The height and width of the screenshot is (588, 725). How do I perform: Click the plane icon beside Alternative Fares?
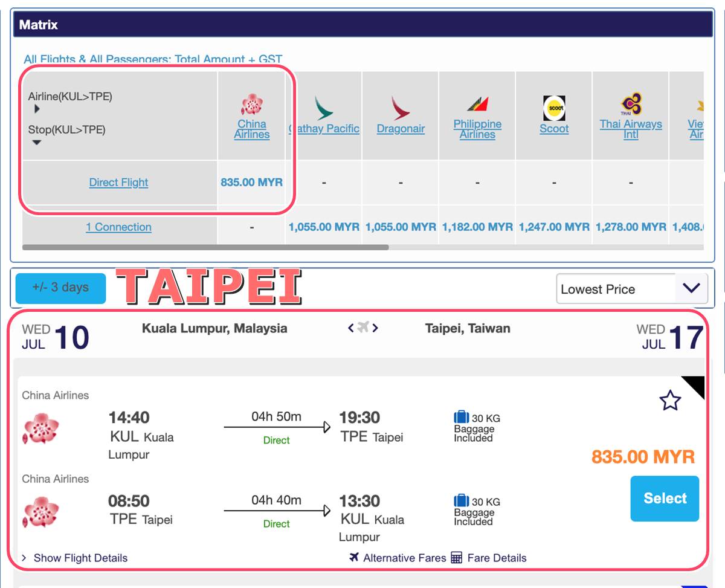click(x=354, y=557)
